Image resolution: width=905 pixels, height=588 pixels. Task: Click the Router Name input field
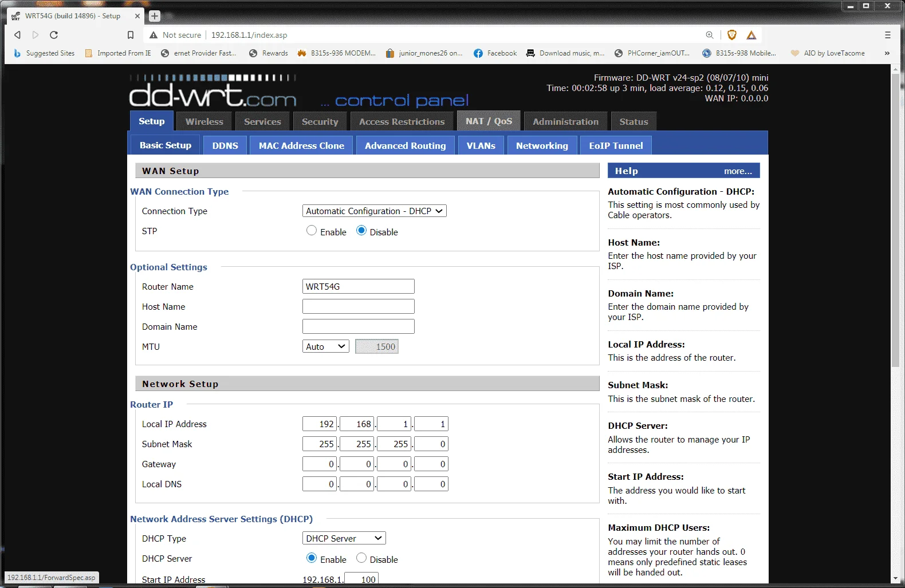click(359, 286)
